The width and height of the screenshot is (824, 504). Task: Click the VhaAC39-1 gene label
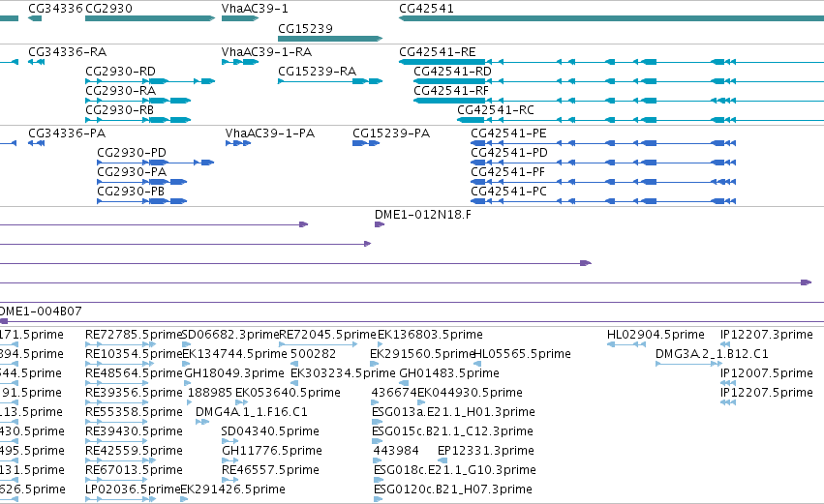(255, 9)
